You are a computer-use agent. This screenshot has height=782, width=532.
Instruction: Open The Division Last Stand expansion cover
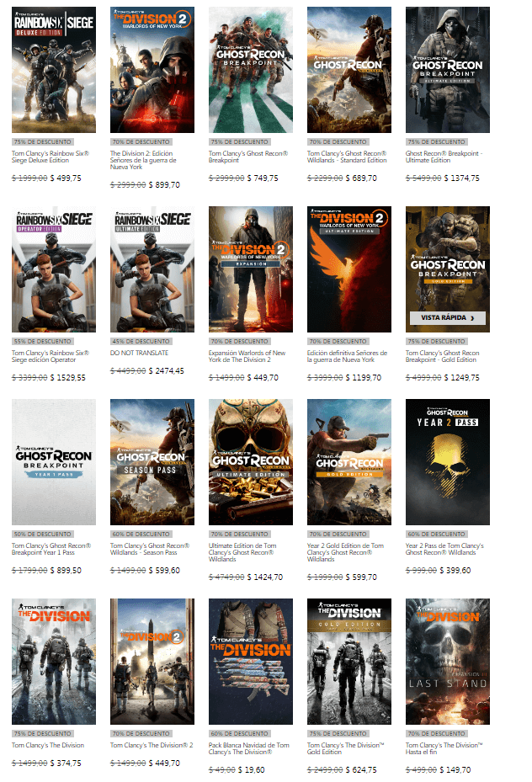pyautogui.click(x=447, y=661)
